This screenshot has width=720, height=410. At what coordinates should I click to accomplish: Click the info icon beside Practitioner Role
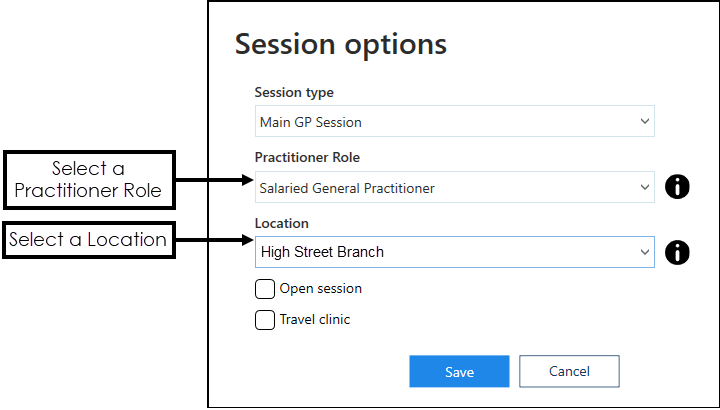coord(677,187)
